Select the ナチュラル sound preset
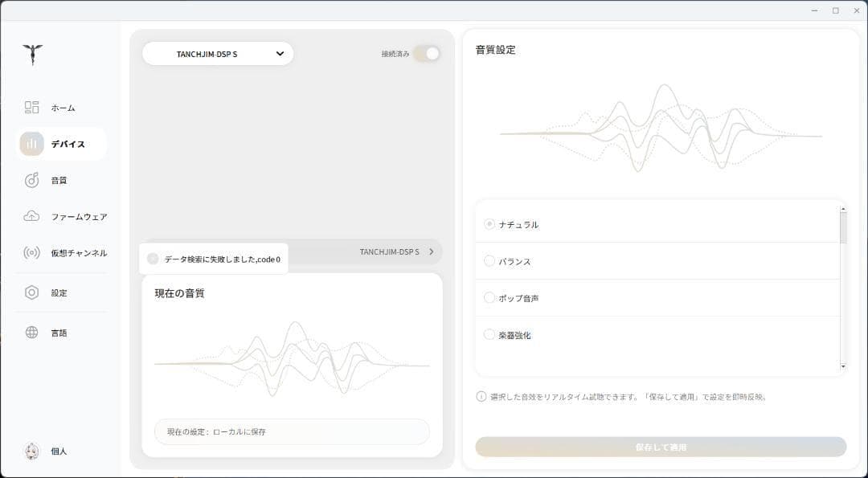This screenshot has height=478, width=868. (x=489, y=224)
